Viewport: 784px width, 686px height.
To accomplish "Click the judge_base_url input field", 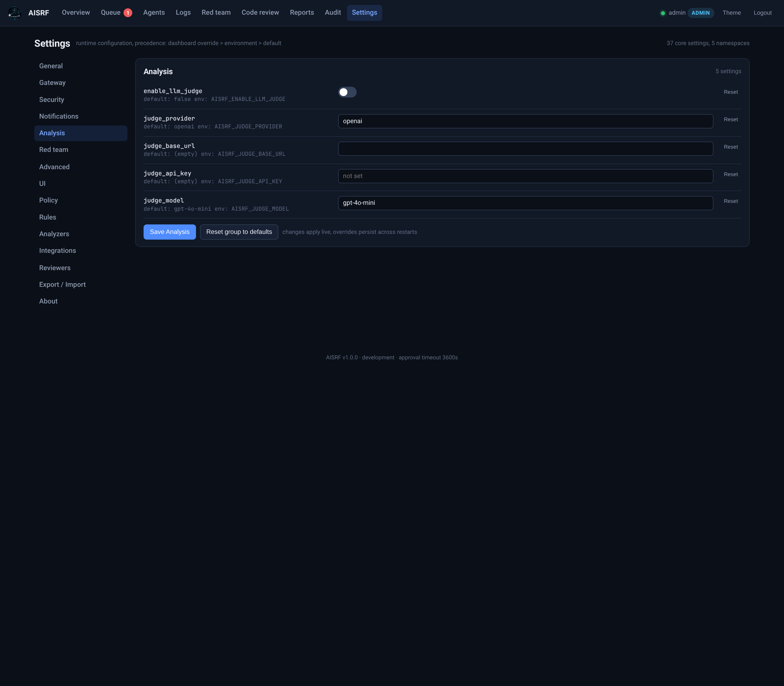I will (x=525, y=149).
